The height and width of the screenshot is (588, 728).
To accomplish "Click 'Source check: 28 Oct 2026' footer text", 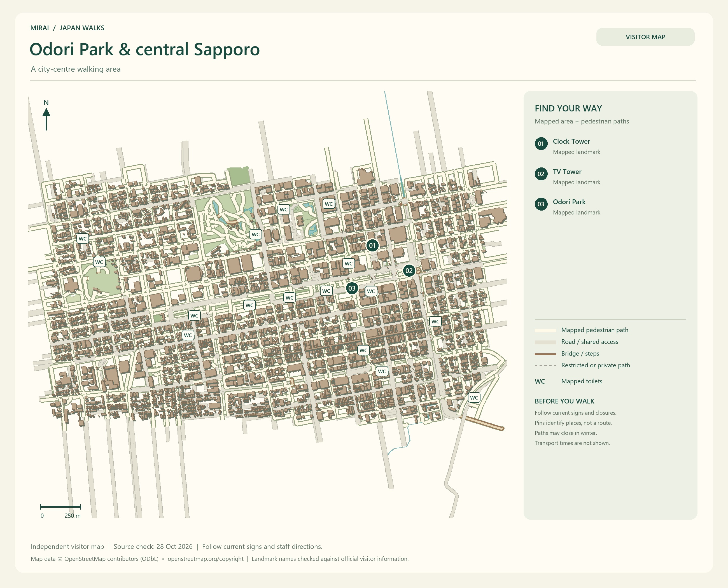I will tap(153, 547).
